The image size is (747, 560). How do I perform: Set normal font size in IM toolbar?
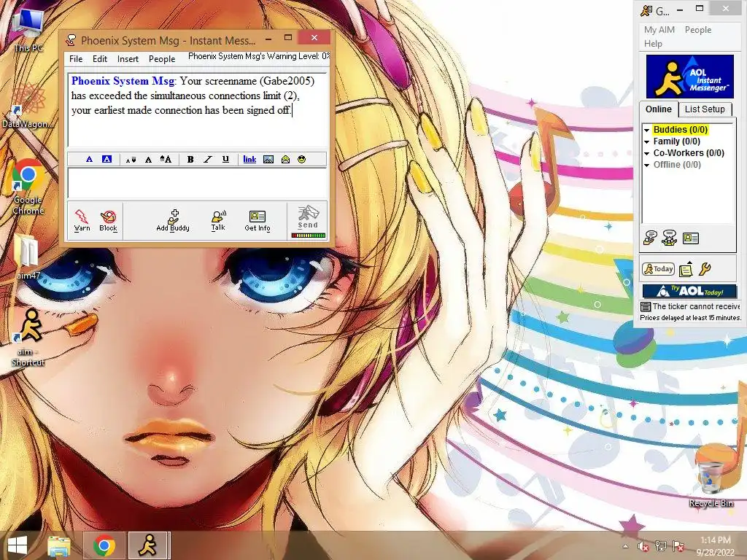click(148, 160)
